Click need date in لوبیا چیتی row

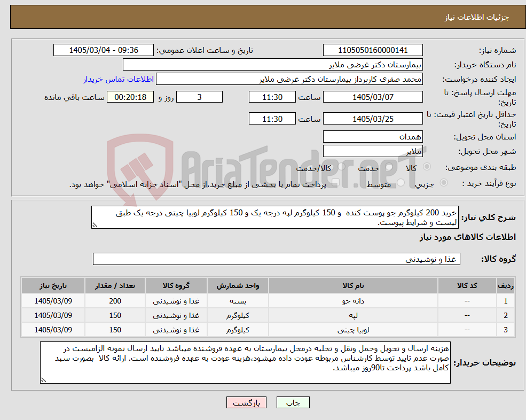click(x=53, y=330)
